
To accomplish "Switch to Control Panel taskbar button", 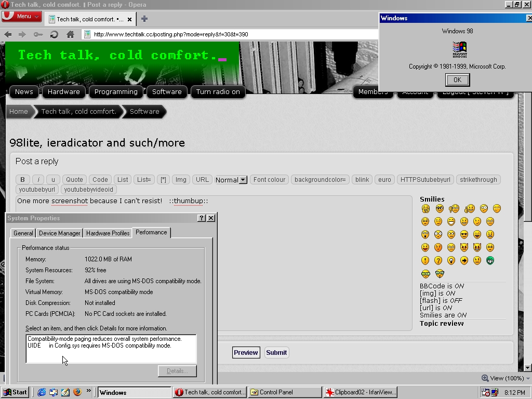I will click(285, 393).
